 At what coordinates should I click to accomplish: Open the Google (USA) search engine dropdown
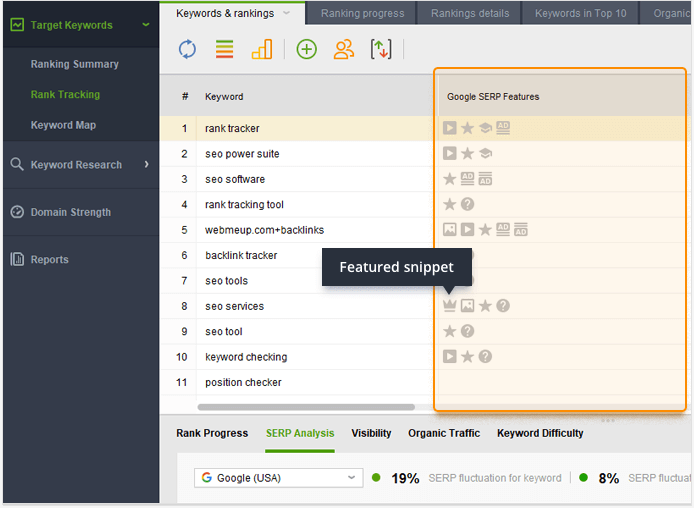click(278, 478)
